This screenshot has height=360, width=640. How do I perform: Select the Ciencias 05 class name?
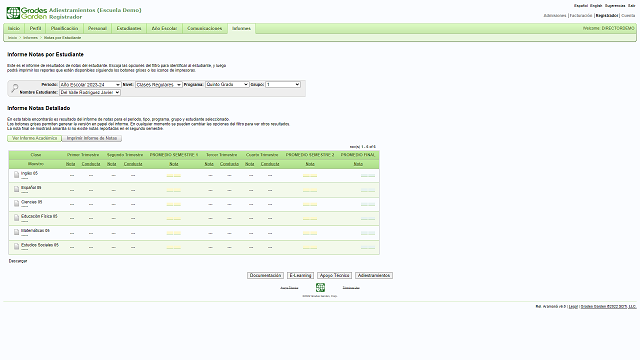click(31, 202)
